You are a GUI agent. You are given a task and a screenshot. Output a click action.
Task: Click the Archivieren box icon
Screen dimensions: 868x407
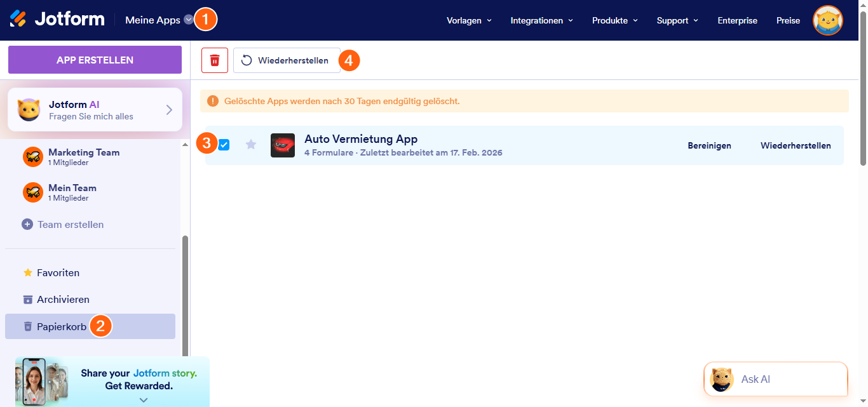point(27,299)
